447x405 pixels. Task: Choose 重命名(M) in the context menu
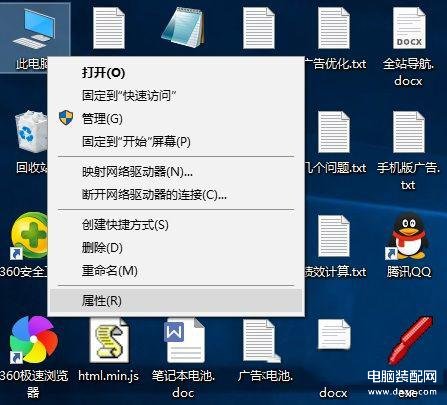[x=176, y=271]
